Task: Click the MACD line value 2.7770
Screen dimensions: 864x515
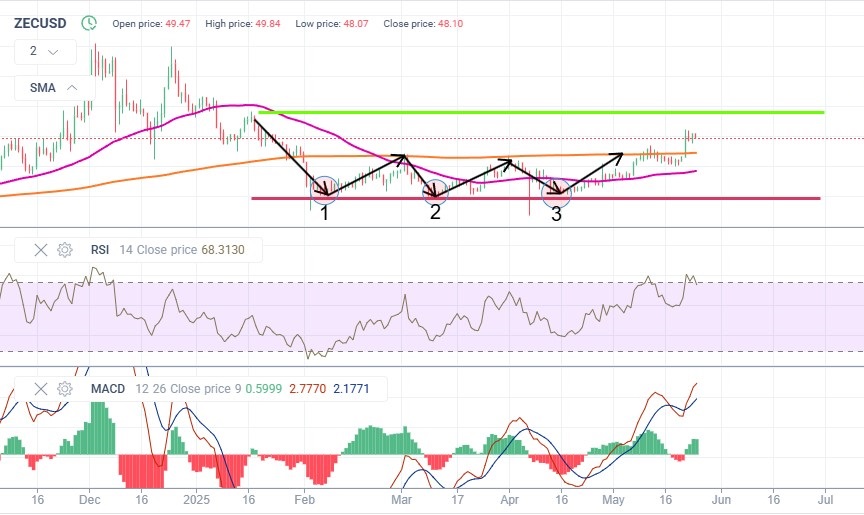Action: coord(307,389)
